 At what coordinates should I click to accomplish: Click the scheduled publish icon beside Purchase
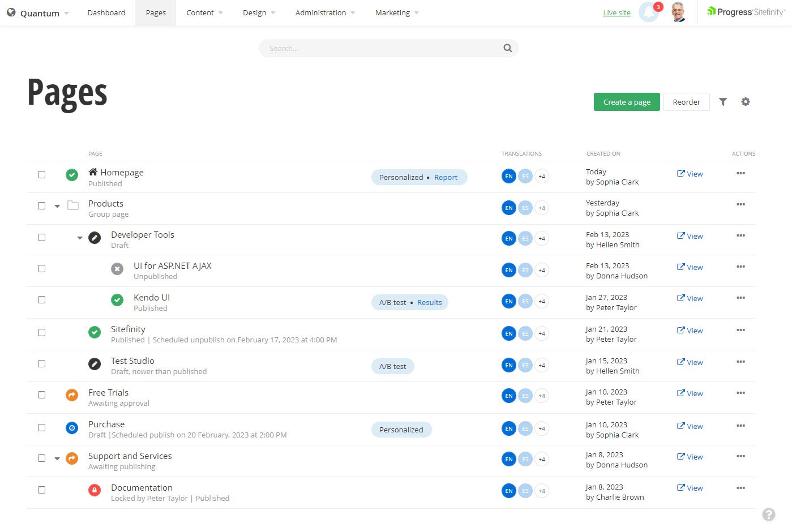click(72, 428)
